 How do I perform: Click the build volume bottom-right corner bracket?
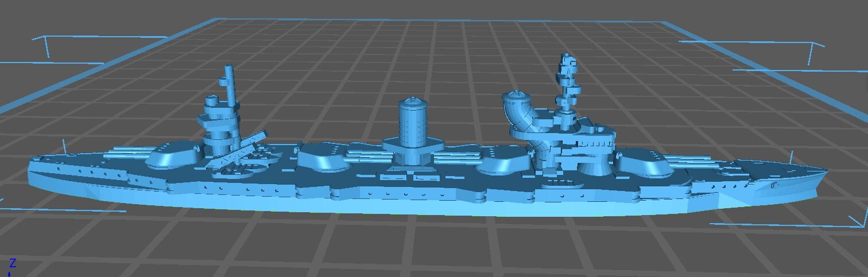click(x=855, y=221)
